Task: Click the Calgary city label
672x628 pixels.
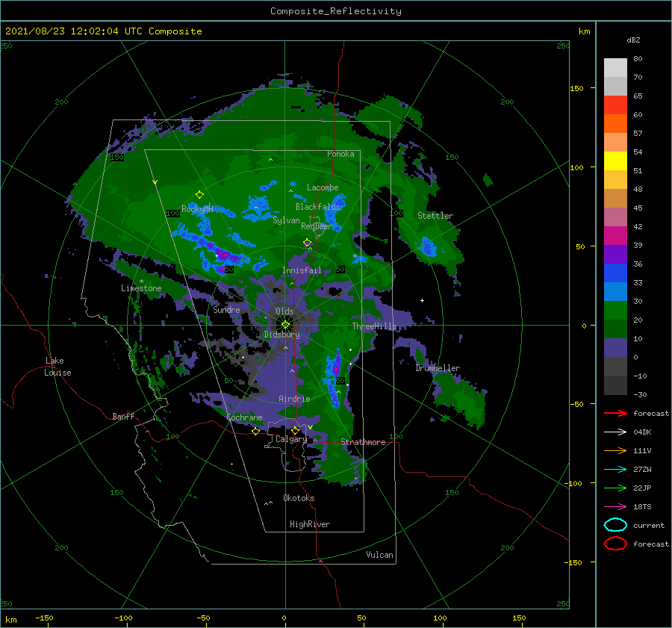Action: (x=291, y=439)
